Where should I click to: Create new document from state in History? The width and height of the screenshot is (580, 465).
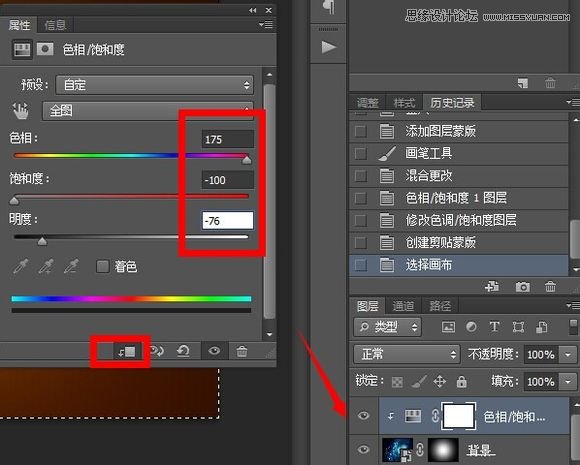coord(492,286)
